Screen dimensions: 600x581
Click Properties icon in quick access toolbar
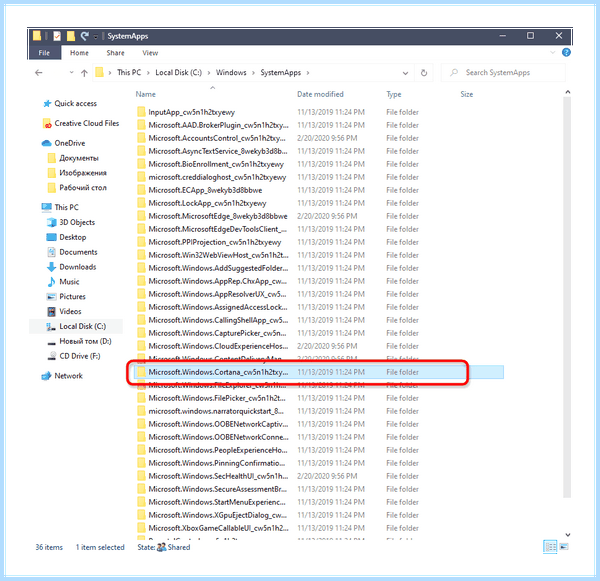coord(57,36)
